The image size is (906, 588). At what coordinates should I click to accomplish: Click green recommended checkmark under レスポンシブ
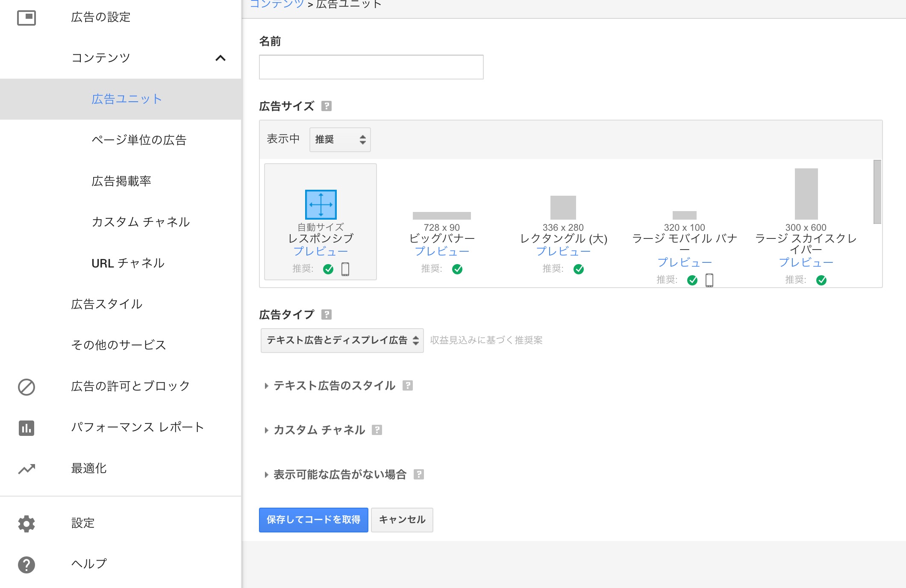pyautogui.click(x=328, y=269)
